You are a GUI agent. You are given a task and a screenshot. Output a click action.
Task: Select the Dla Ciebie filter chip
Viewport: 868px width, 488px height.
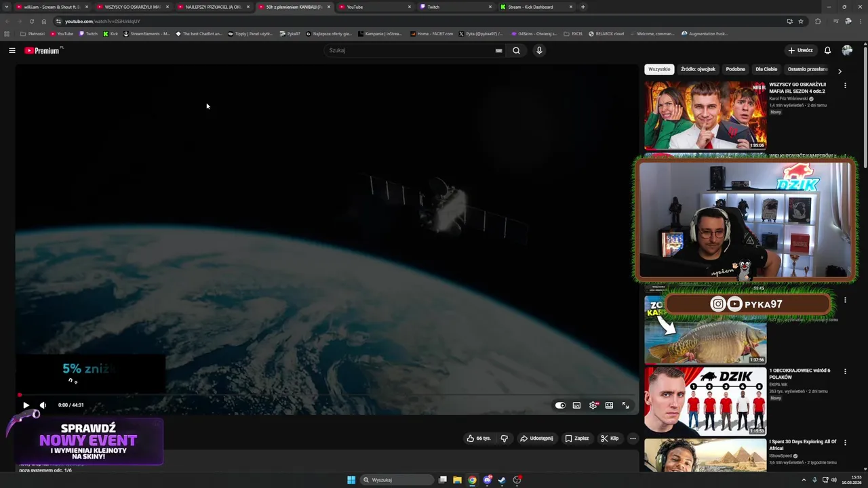(x=766, y=69)
